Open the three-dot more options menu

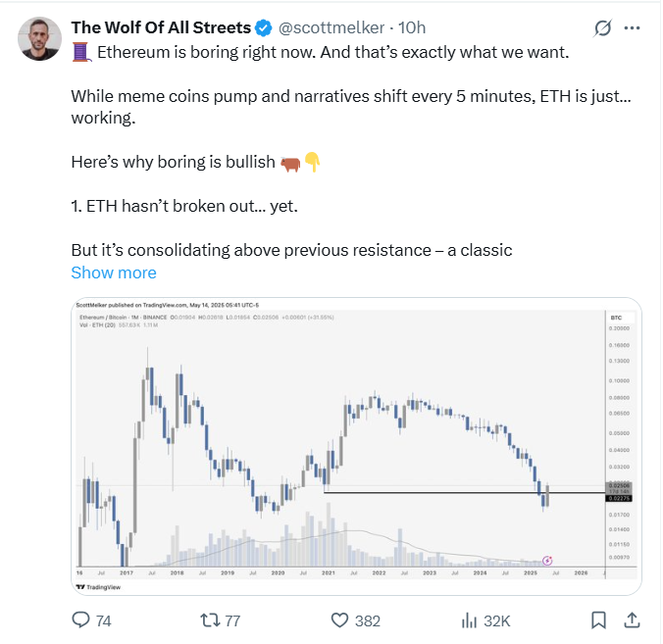[638, 28]
